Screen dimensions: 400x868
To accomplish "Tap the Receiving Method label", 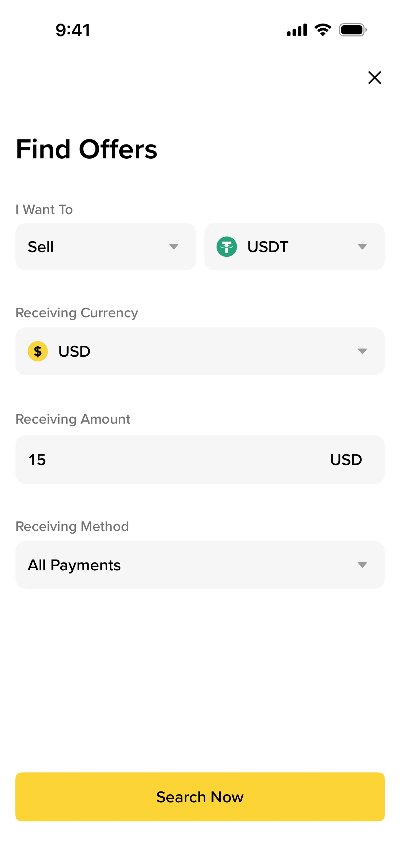I will pos(72,526).
